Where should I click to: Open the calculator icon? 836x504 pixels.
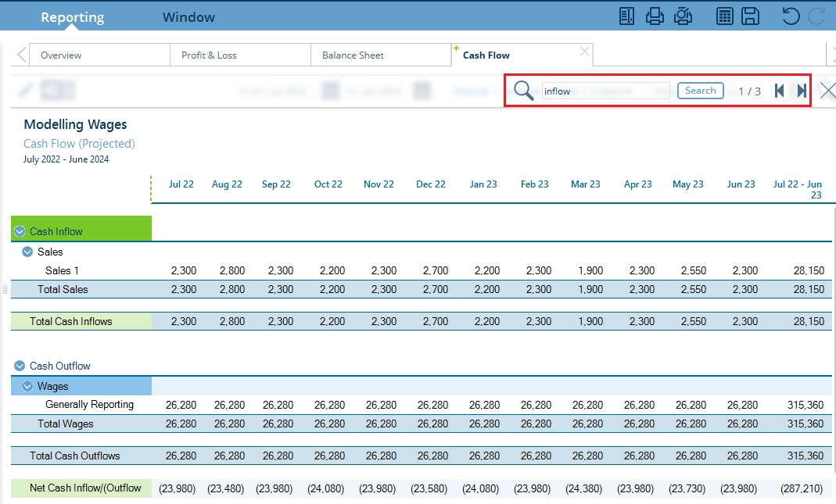(725, 16)
